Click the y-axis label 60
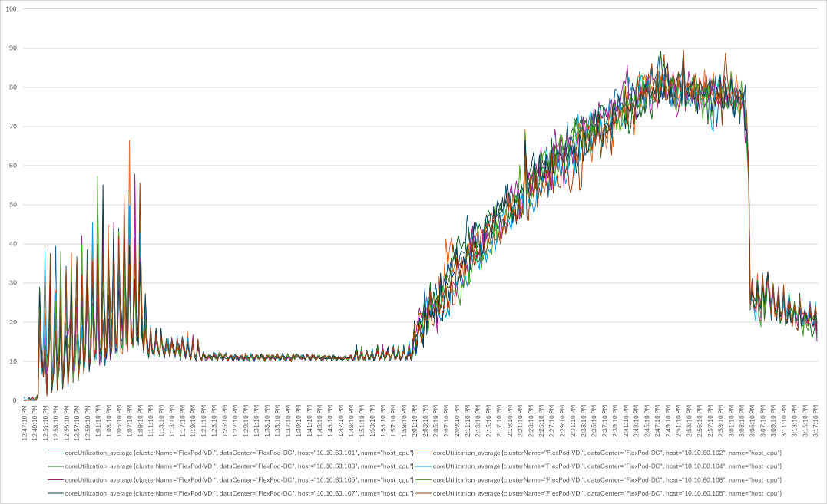The width and height of the screenshot is (827, 504). [x=12, y=166]
